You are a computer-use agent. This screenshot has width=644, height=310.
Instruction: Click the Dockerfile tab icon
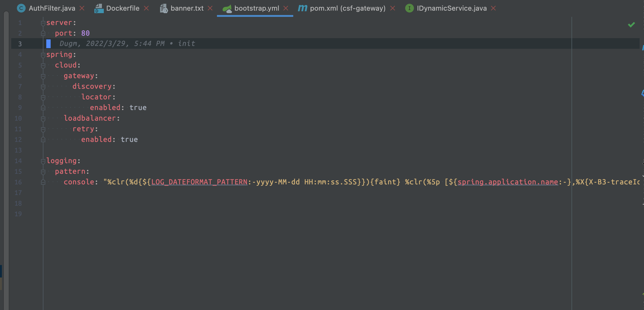click(x=99, y=8)
